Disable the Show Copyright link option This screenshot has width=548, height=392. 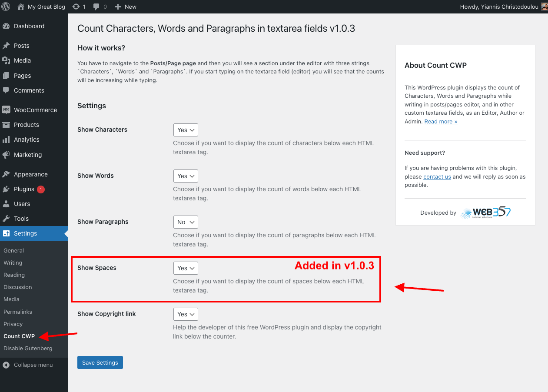click(x=186, y=314)
